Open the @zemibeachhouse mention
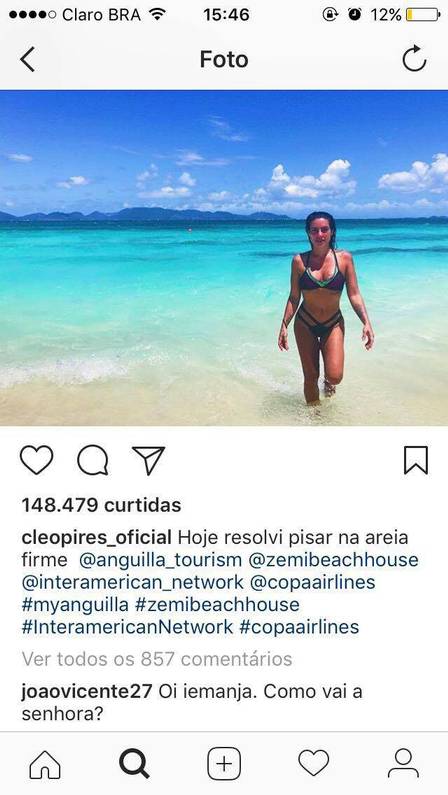The height and width of the screenshot is (795, 448). tap(334, 560)
